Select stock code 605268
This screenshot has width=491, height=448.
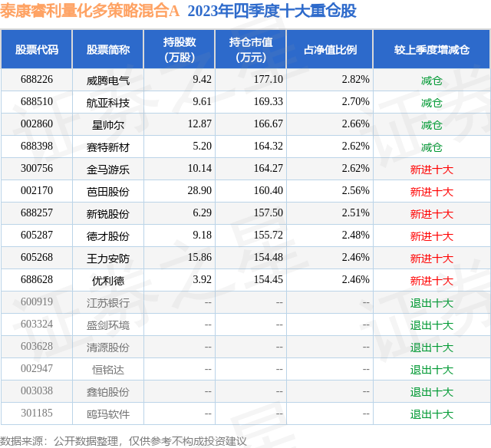(x=37, y=257)
